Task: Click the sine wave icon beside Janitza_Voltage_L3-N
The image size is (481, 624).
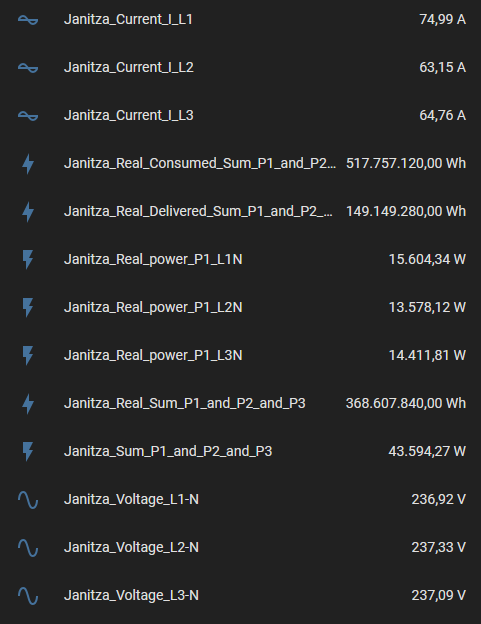Action: [x=28, y=596]
